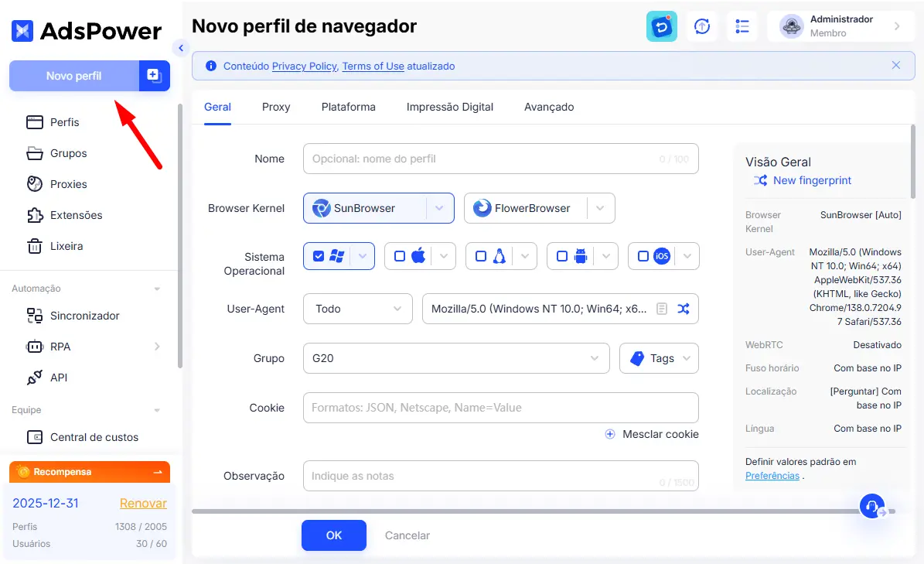Expand Windows version dropdown arrow
The image size is (924, 564).
pos(363,256)
